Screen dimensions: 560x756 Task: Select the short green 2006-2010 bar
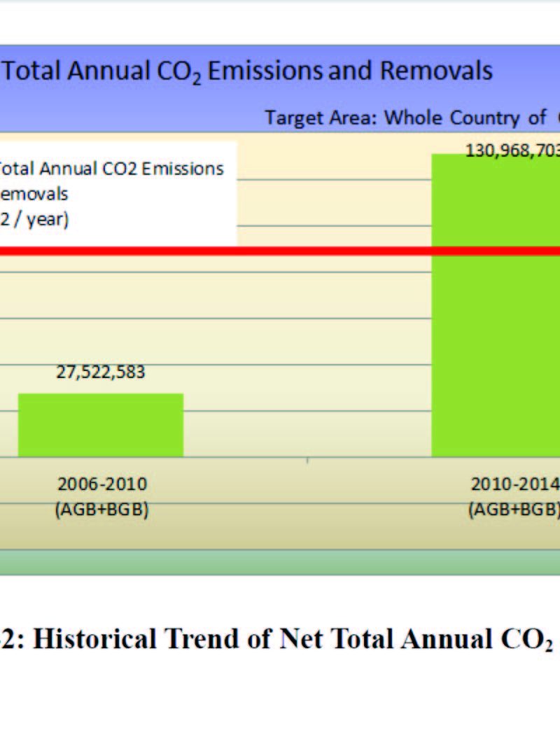[100, 426]
